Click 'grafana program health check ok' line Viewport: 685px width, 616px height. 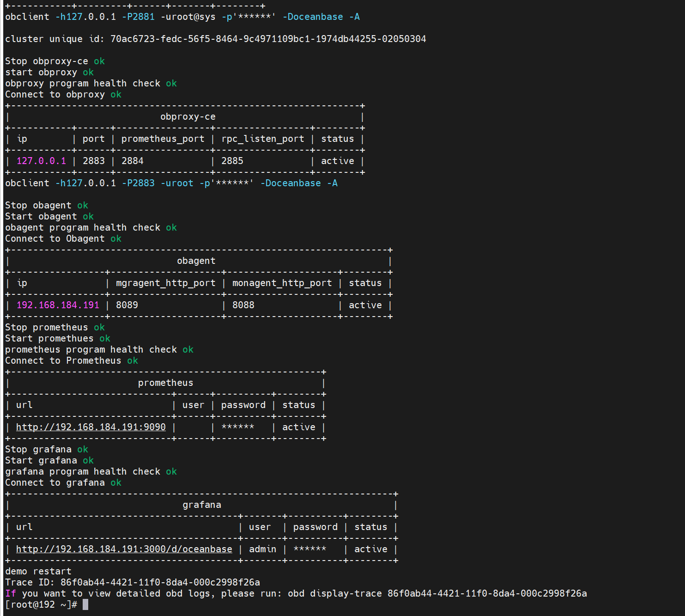click(91, 471)
